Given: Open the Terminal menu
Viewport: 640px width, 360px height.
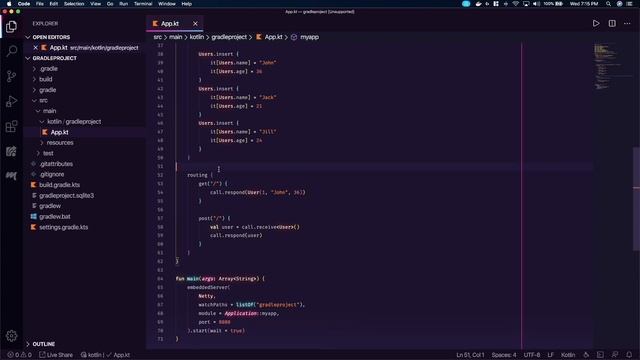Looking at the screenshot, I should 143,4.
